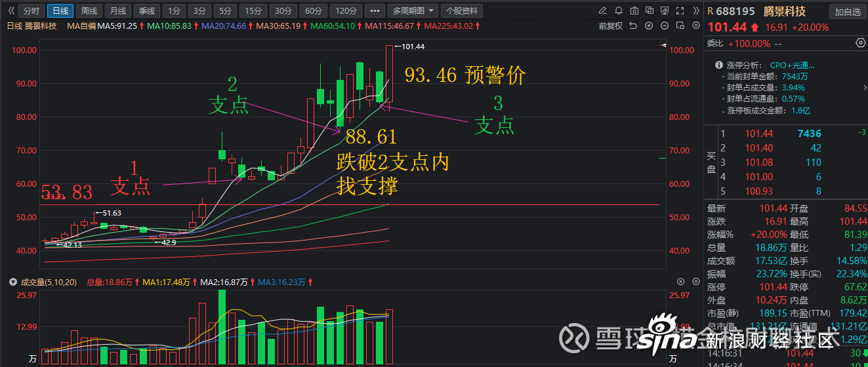Click the 日线 腾景科技 chart title label
The height and width of the screenshot is (367, 868).
pos(31,26)
